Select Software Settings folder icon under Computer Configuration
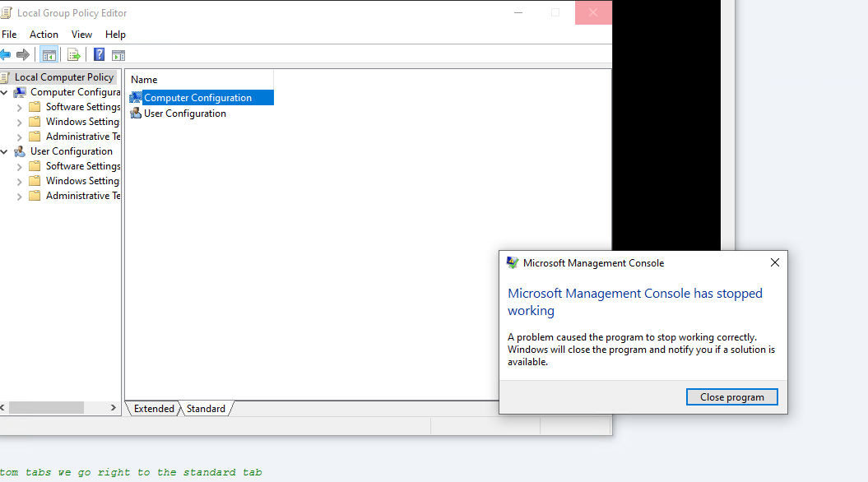The height and width of the screenshot is (482, 868). [x=35, y=107]
